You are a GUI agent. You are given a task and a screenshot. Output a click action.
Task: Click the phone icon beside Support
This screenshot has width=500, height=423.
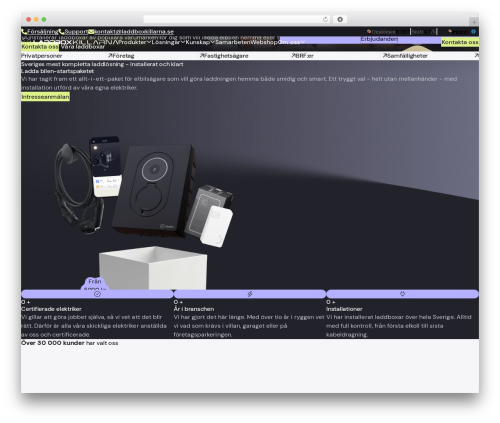(x=61, y=32)
